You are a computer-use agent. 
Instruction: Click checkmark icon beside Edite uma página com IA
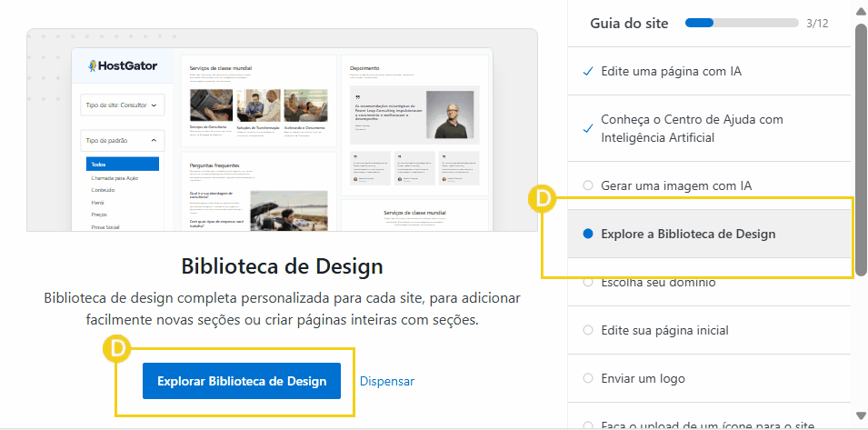coord(588,72)
